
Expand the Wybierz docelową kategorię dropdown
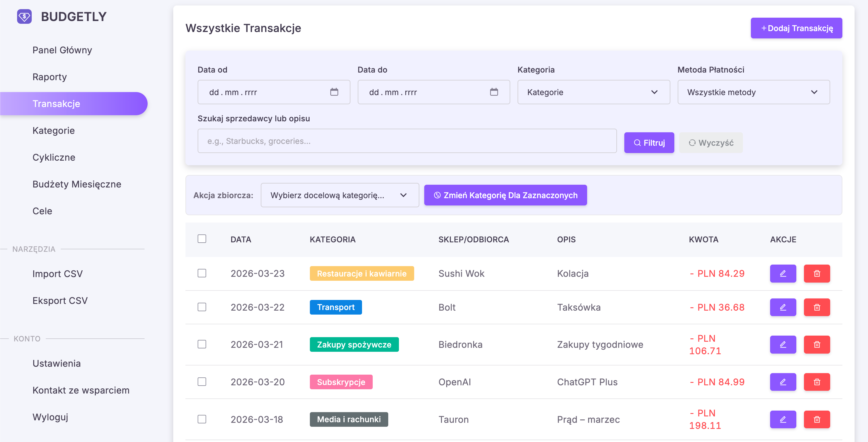340,195
